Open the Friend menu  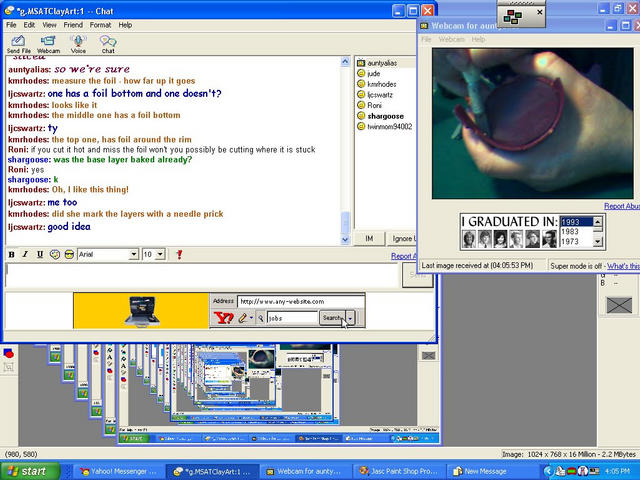click(x=73, y=25)
